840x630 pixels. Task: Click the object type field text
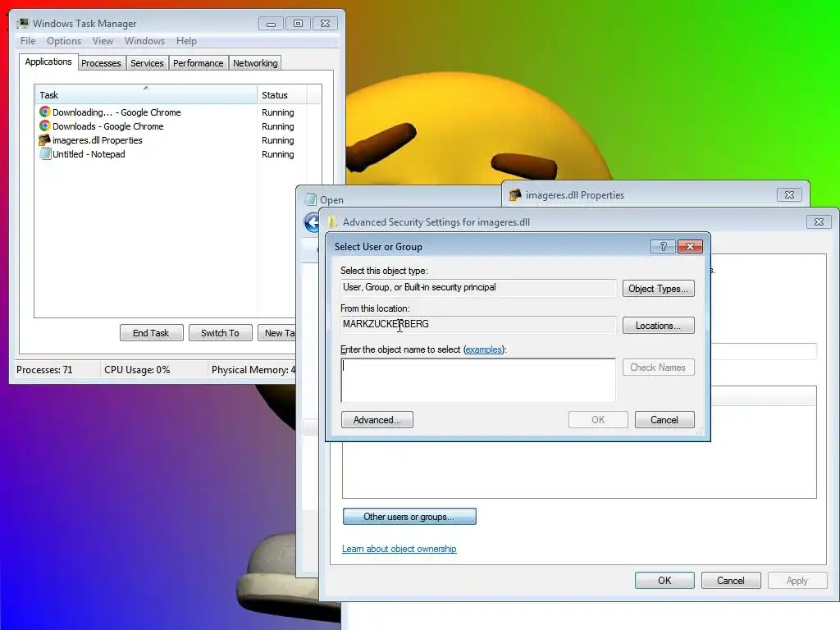(419, 287)
